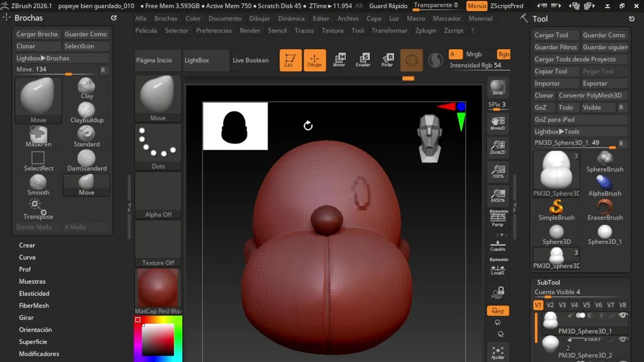Adjust the Intensidad Rgb slider
The height and width of the screenshot is (362, 644).
(479, 66)
